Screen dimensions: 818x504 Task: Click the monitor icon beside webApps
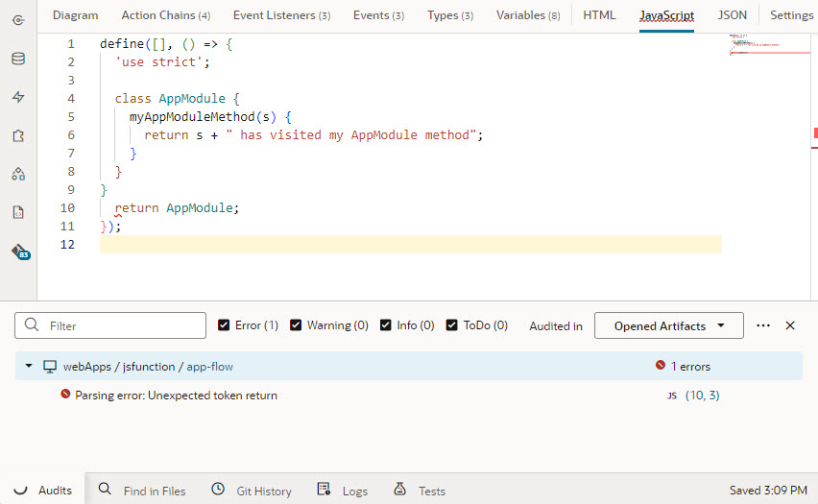pos(50,367)
